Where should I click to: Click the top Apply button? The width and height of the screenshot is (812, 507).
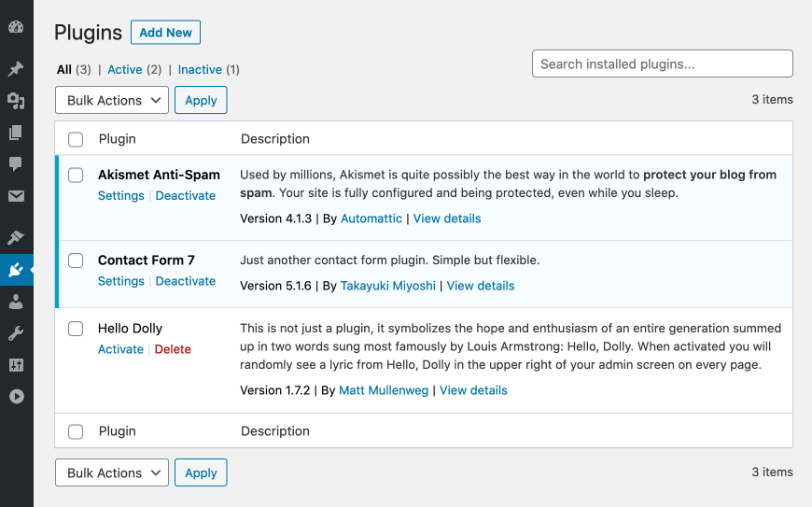pyautogui.click(x=201, y=100)
